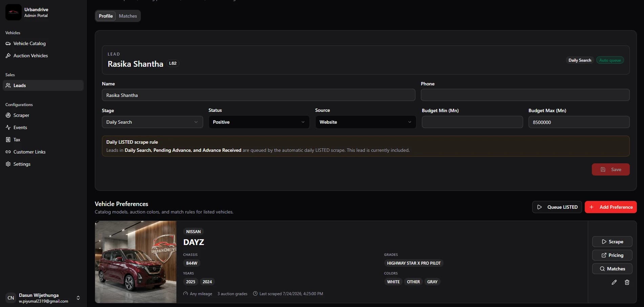Start Scrape for the Dayz preference
The image size is (644, 307).
(x=612, y=242)
